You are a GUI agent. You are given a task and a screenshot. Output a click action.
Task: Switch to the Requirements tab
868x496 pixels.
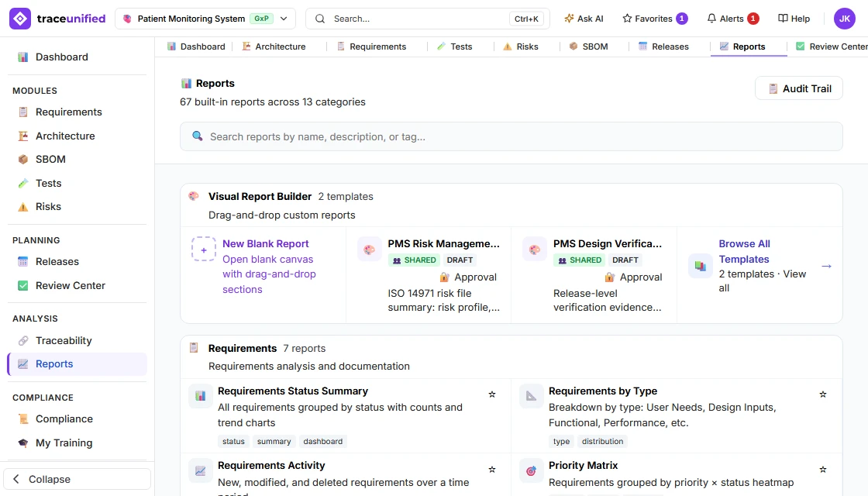371,46
